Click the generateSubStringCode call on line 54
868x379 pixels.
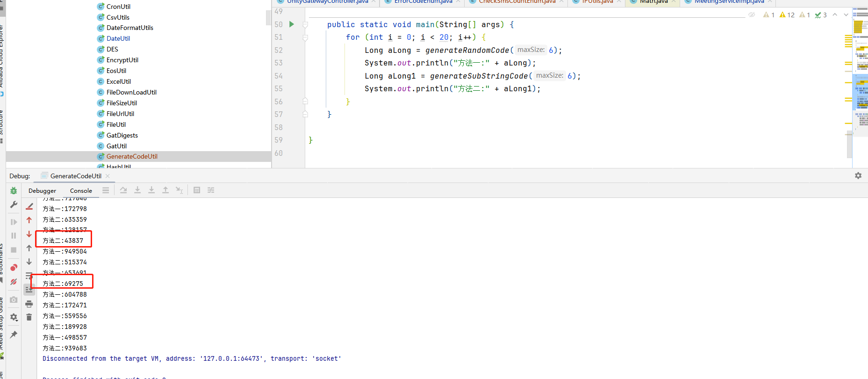(x=479, y=76)
